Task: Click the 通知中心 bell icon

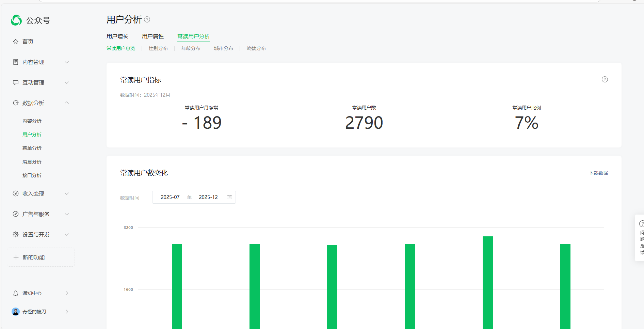Action: [x=16, y=293]
